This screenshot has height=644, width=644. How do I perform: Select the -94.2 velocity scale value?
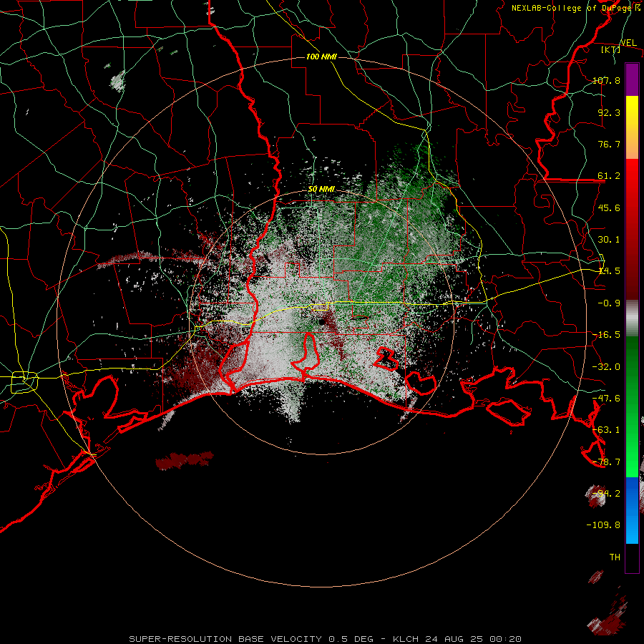click(606, 494)
